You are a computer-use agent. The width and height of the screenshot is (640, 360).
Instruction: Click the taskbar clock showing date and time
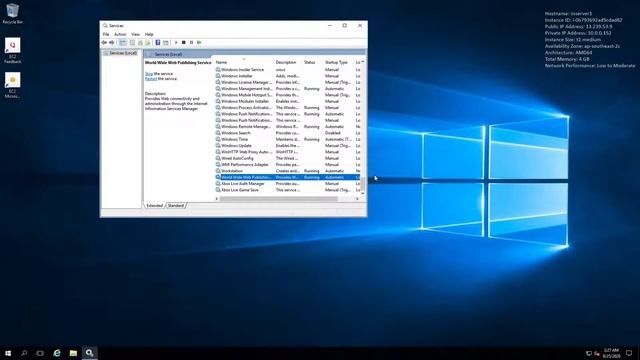coord(611,353)
